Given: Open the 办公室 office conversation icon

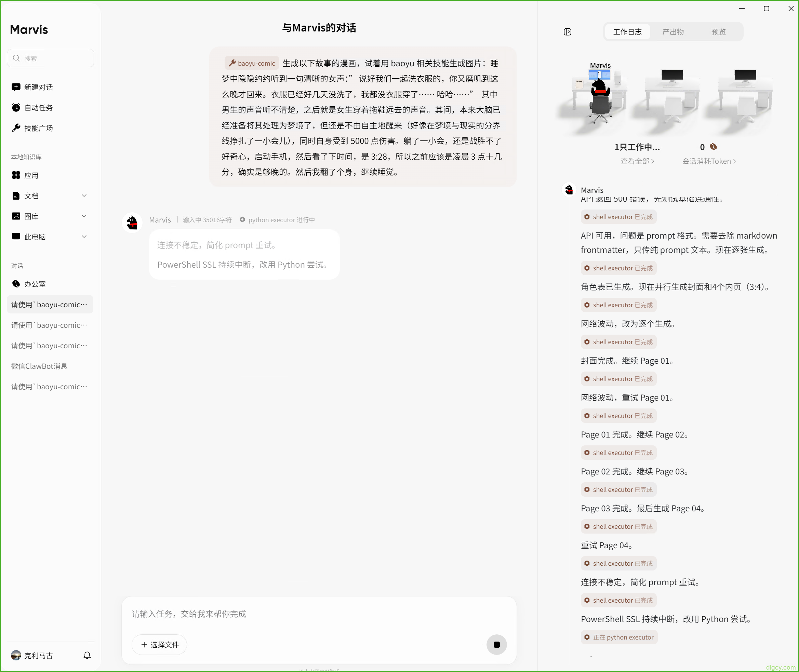Looking at the screenshot, I should pyautogui.click(x=16, y=284).
